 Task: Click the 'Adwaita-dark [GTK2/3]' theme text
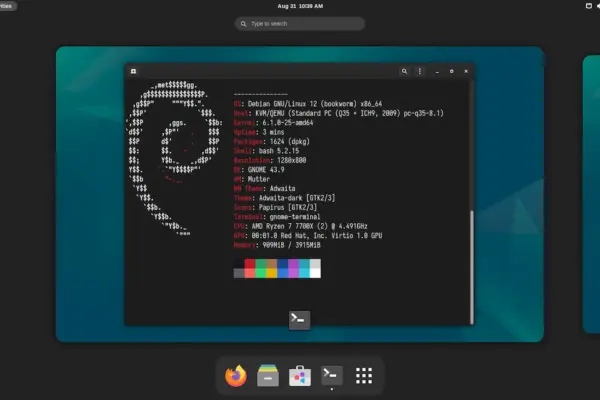297,198
